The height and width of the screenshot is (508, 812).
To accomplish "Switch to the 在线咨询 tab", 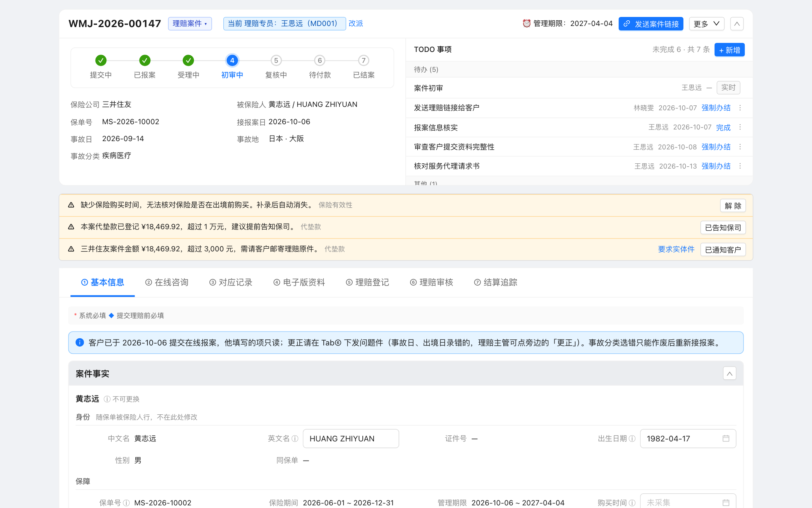I will click(167, 282).
